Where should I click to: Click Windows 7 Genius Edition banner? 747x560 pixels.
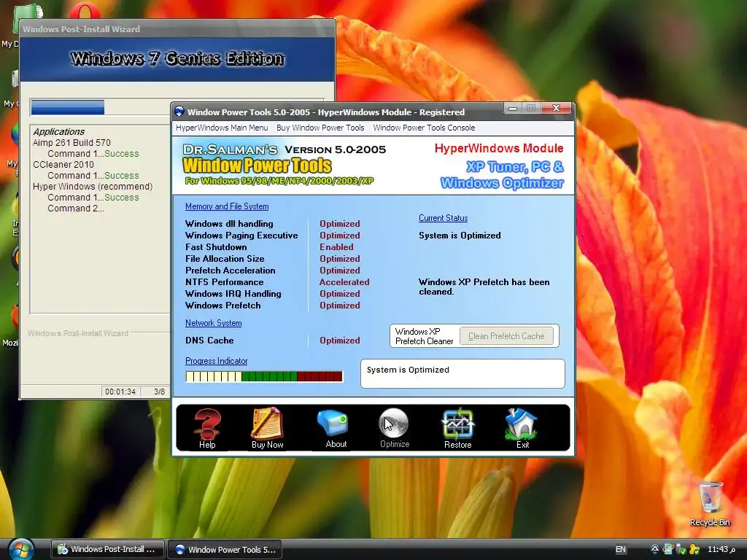pyautogui.click(x=177, y=58)
